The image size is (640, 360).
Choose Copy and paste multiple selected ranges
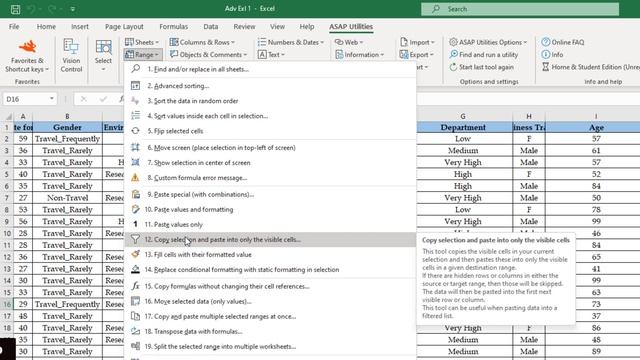coord(270,316)
